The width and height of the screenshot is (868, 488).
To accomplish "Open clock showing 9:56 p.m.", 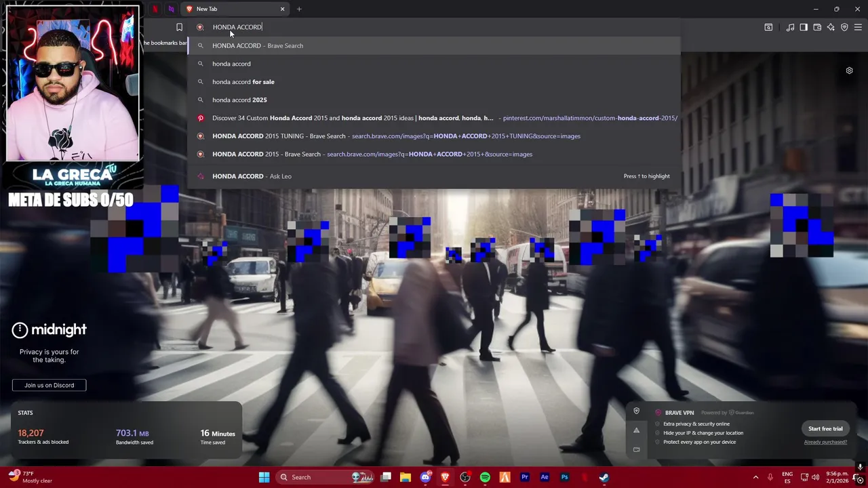I will (837, 477).
